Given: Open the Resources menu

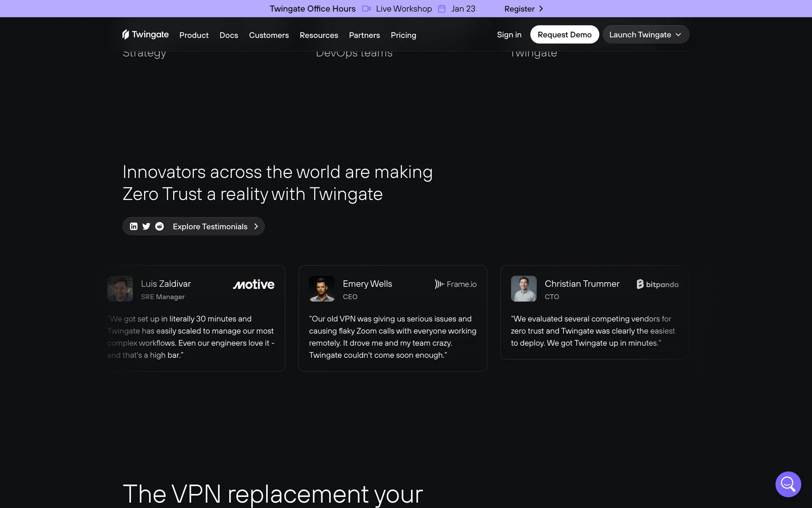Looking at the screenshot, I should [319, 35].
